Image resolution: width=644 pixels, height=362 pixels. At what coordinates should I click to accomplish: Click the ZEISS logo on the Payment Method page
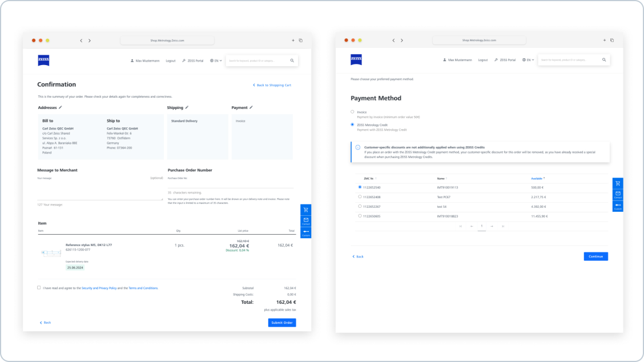click(x=356, y=59)
